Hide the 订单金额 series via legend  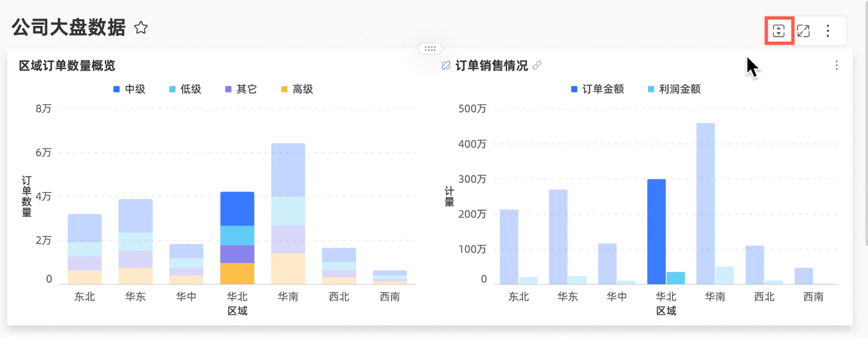click(597, 89)
